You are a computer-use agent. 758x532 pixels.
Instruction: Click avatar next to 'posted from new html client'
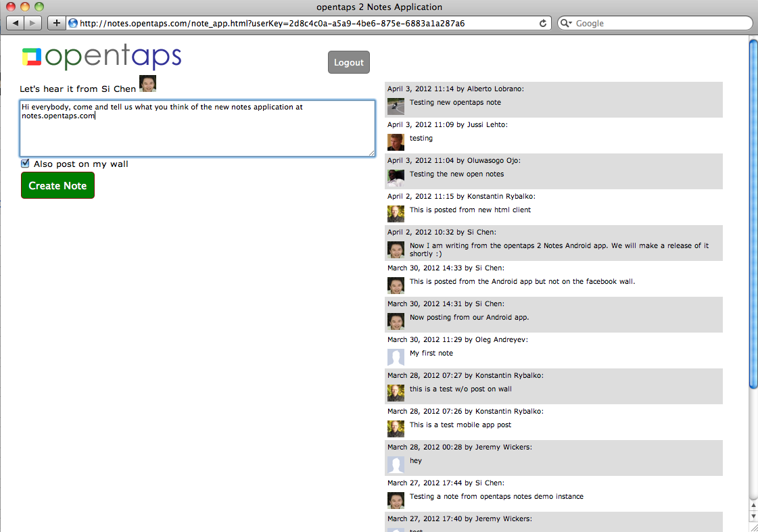(x=396, y=214)
